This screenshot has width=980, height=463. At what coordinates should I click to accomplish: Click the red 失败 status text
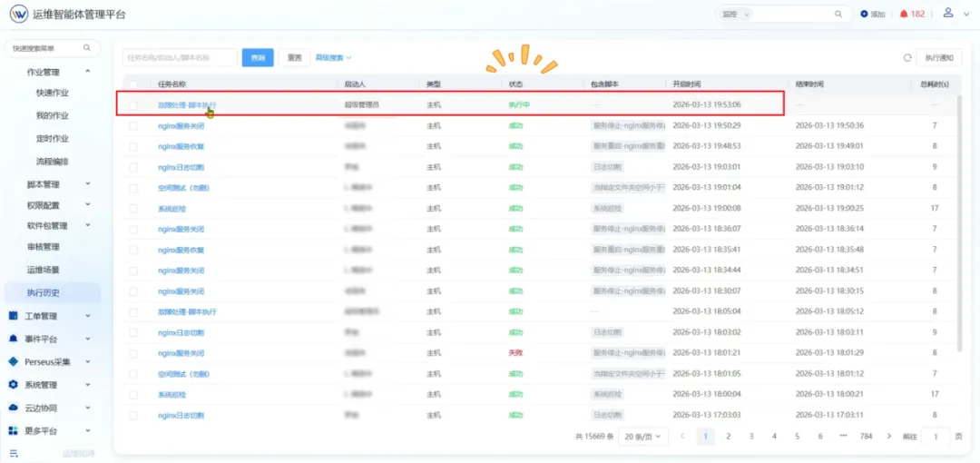[x=515, y=353]
